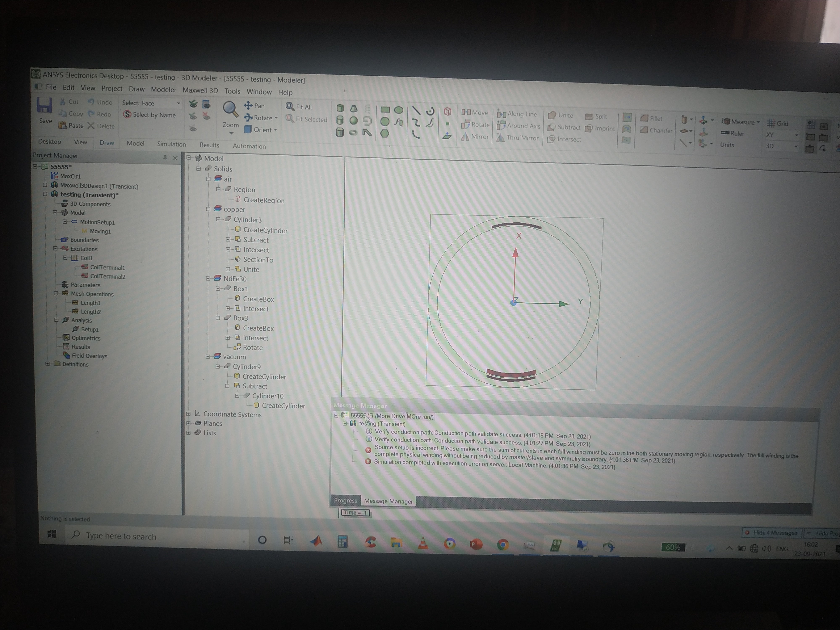The width and height of the screenshot is (840, 630).
Task: Click Paste in the ribbon
Action: click(71, 125)
